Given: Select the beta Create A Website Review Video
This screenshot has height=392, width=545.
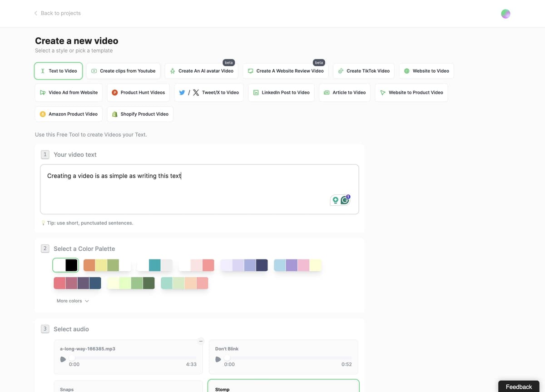Looking at the screenshot, I should [x=285, y=71].
